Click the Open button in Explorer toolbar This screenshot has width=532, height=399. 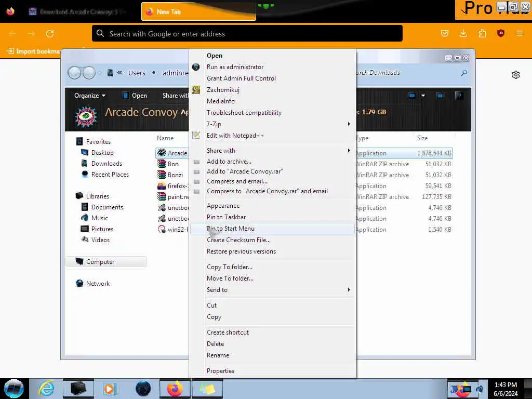pos(135,96)
